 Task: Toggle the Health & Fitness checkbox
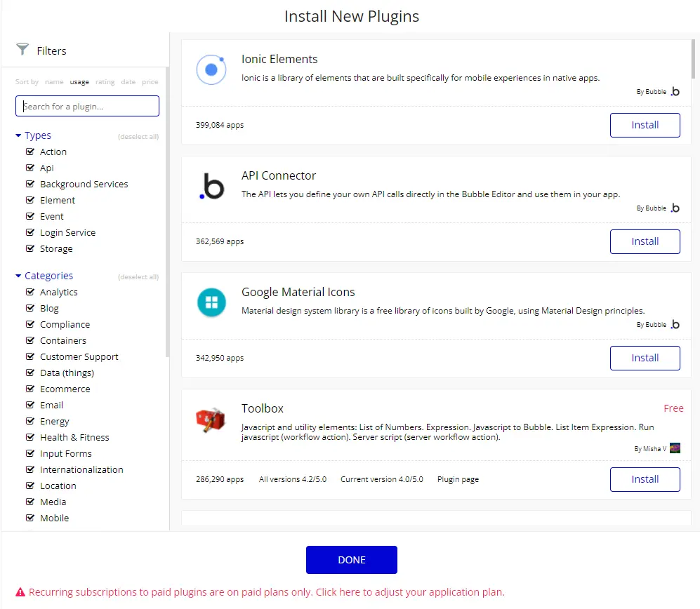[x=30, y=437]
